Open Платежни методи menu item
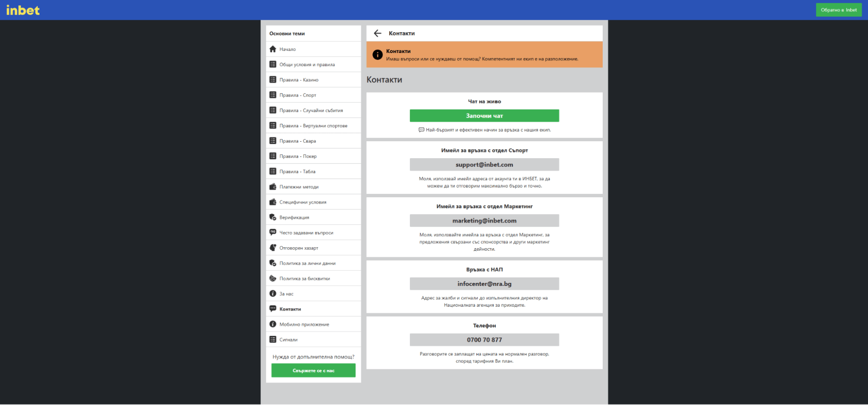The image size is (868, 405). click(x=314, y=187)
